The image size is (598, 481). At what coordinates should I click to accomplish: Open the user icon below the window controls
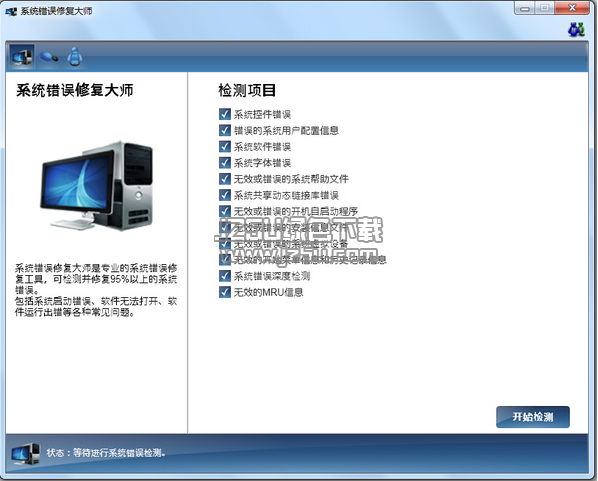576,29
